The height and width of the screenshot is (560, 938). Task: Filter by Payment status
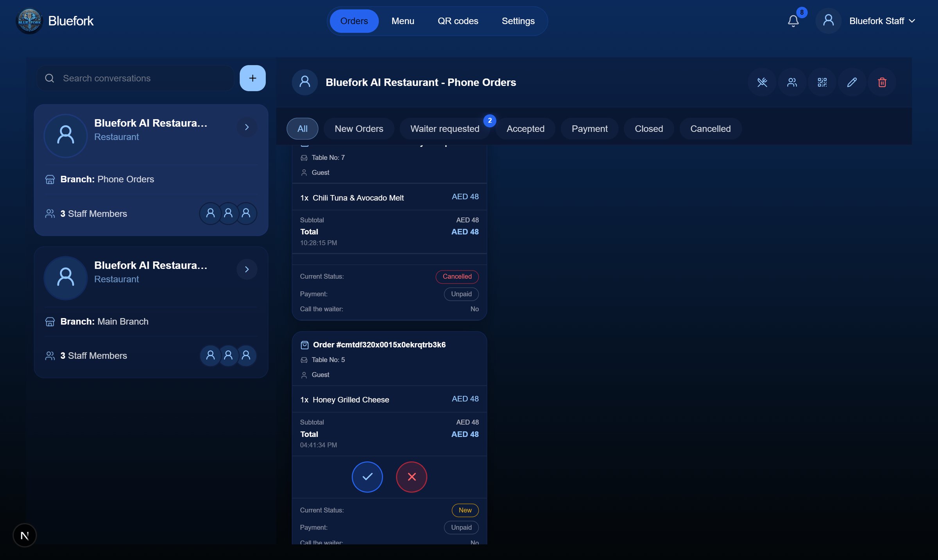click(x=589, y=129)
